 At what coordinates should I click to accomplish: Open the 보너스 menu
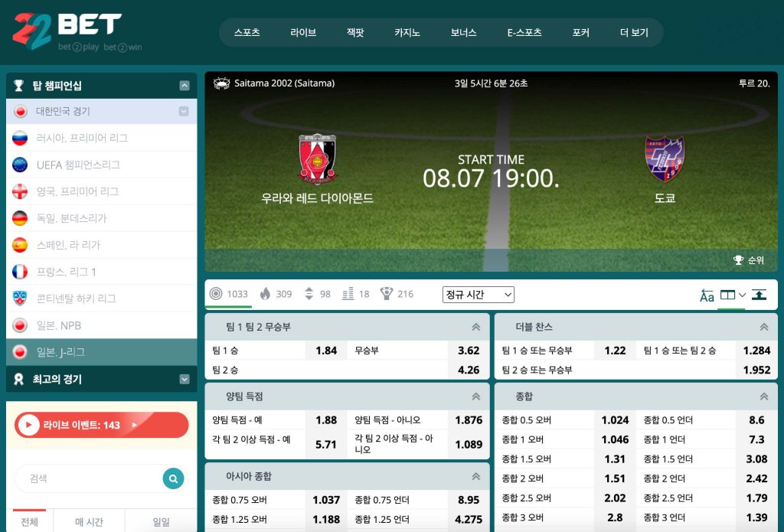(463, 32)
